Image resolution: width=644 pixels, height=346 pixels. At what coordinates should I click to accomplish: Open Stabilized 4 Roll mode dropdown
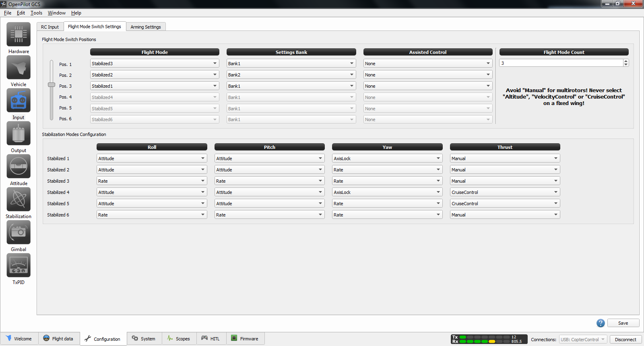[152, 192]
